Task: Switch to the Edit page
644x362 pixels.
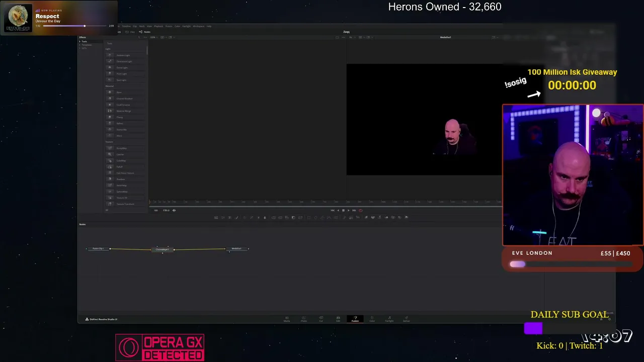Action: pos(338,319)
